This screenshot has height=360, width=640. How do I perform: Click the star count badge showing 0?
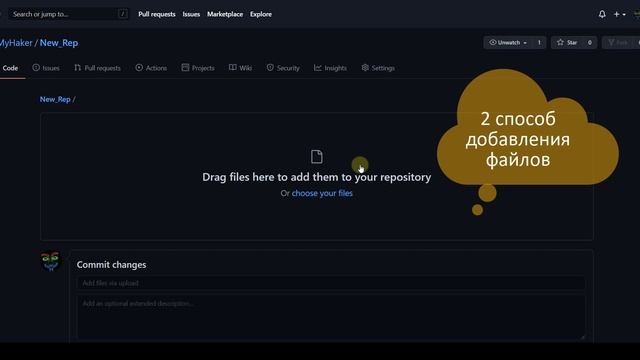(x=590, y=42)
